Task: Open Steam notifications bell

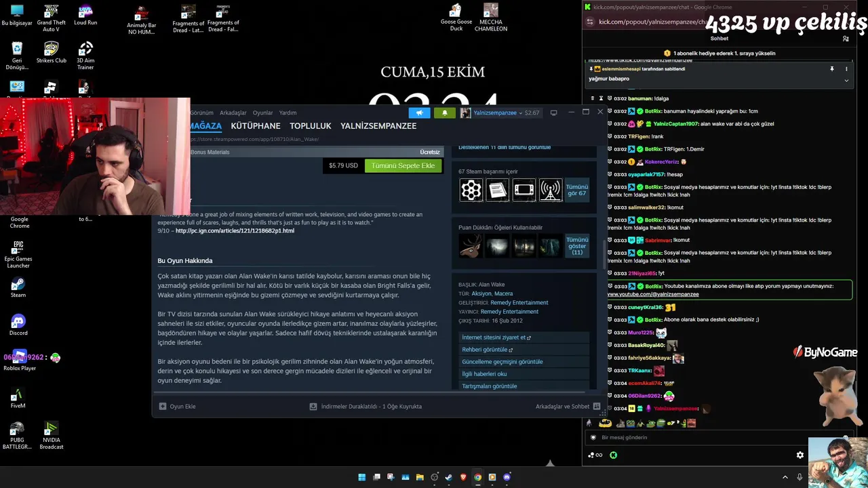Action: [x=445, y=113]
